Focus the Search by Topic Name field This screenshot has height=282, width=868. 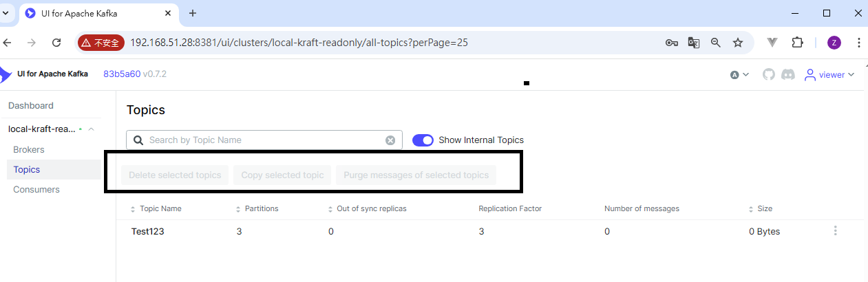(262, 140)
